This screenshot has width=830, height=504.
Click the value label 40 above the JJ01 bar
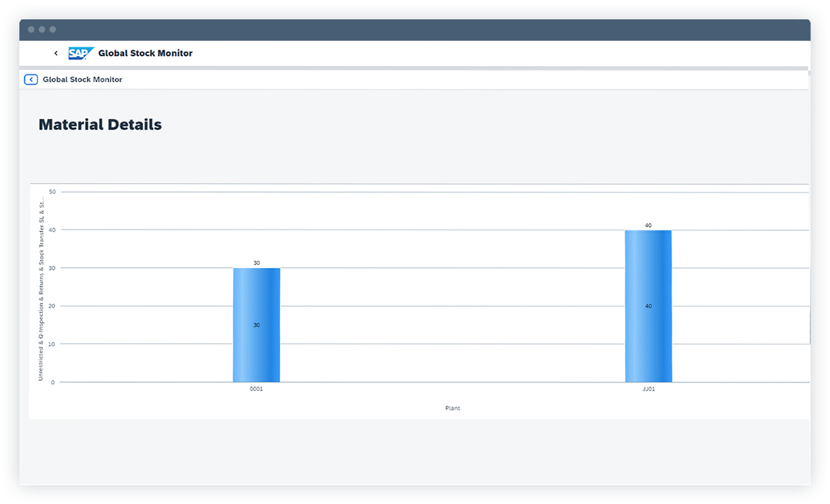[649, 225]
